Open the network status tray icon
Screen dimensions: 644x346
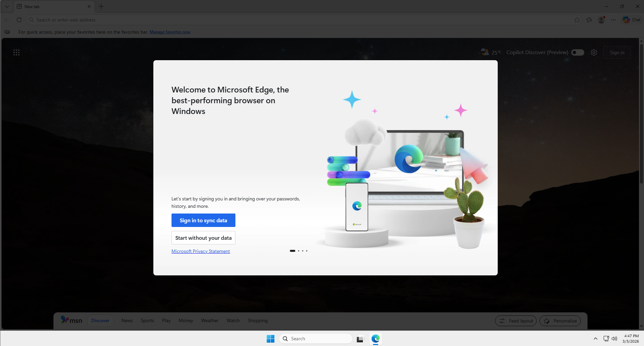(x=606, y=339)
